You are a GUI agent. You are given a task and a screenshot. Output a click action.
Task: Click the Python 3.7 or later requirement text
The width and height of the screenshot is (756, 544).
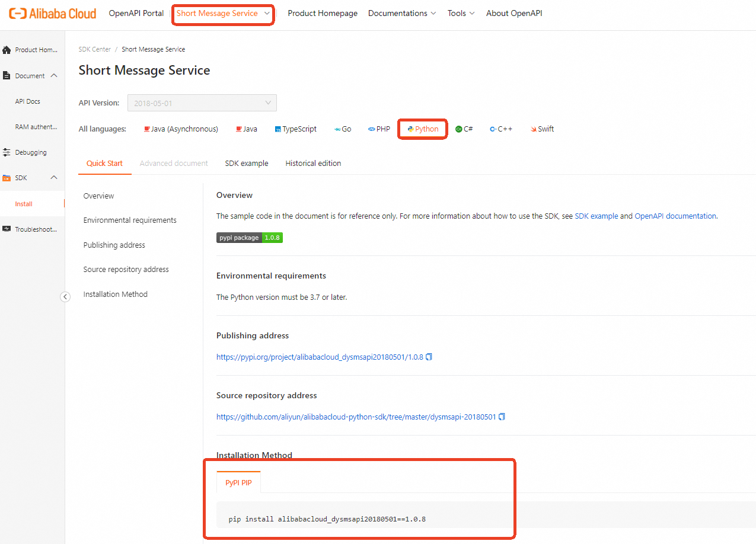click(282, 297)
